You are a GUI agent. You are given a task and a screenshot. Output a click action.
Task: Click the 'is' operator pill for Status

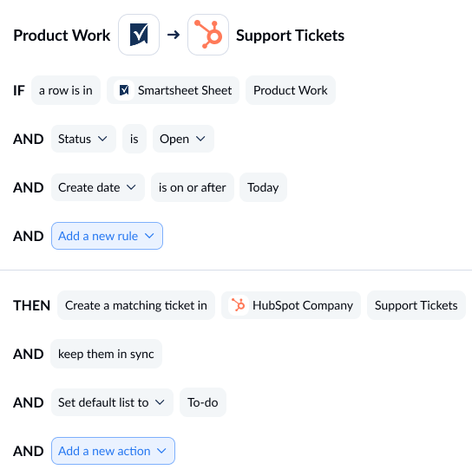(x=134, y=139)
